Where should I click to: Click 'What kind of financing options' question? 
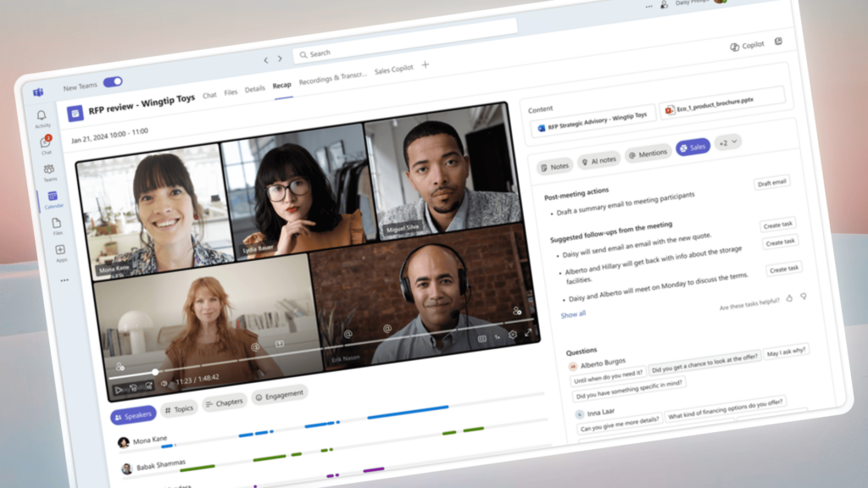click(x=726, y=409)
